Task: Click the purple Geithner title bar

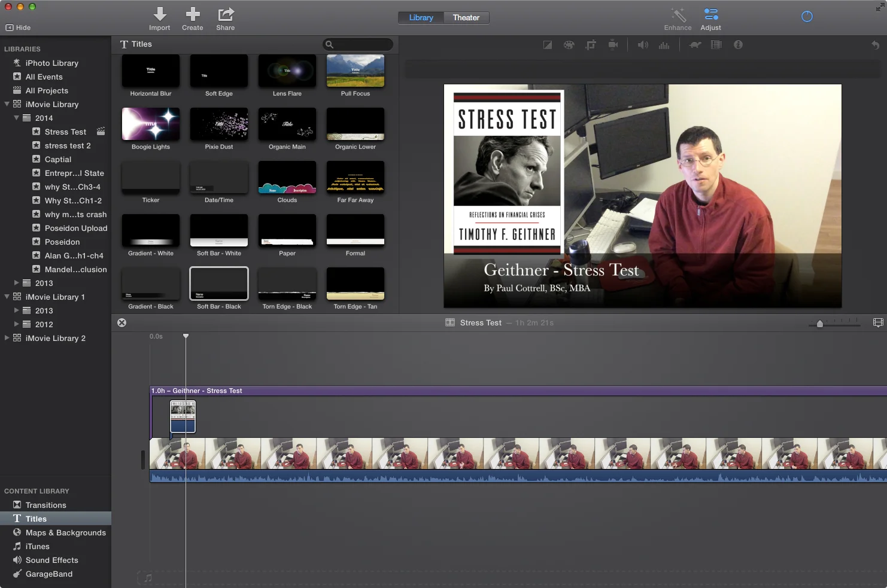Action: tap(518, 391)
